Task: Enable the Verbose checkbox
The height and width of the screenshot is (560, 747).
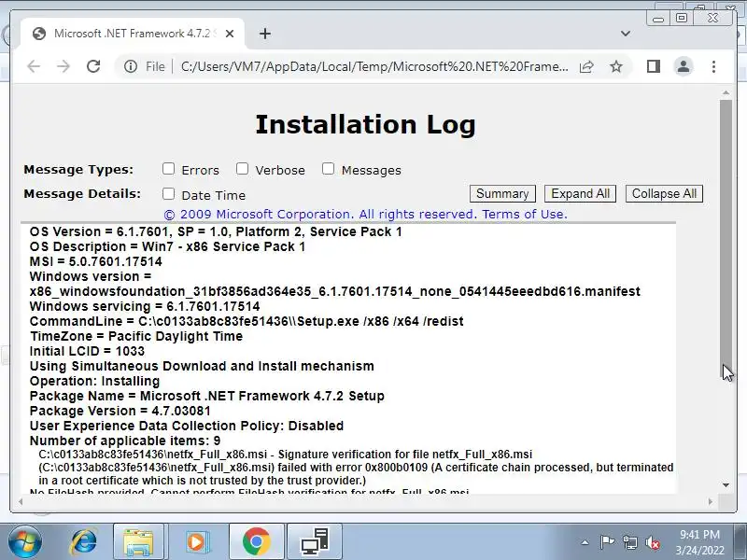Action: tap(242, 169)
